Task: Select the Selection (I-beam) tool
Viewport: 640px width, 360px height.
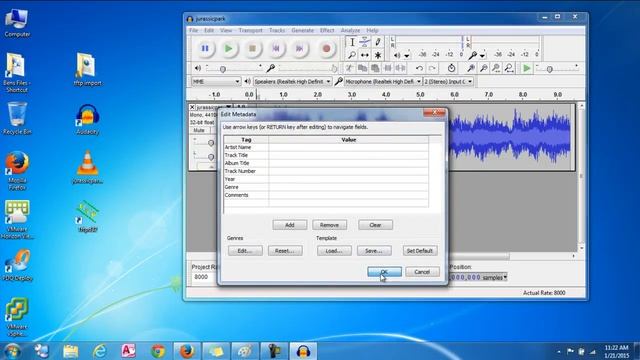Action: [352, 42]
